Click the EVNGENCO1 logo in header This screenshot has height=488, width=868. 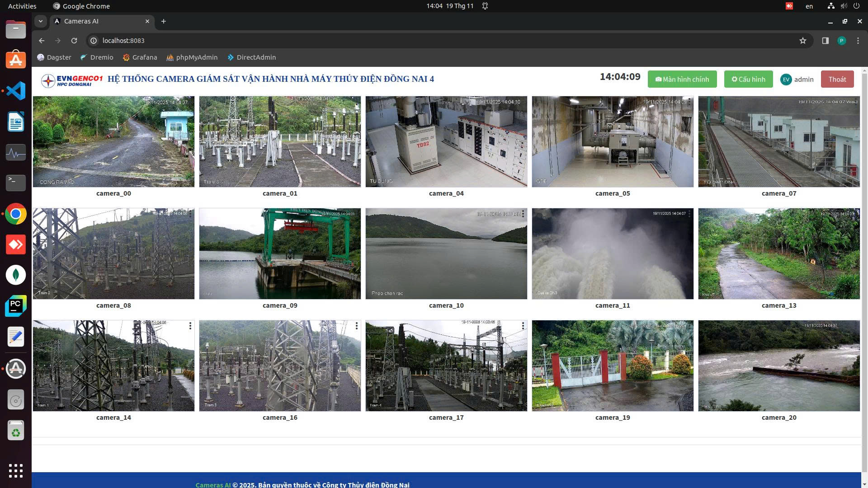(x=72, y=80)
